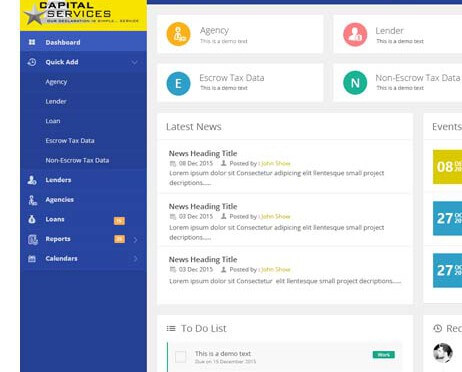Click the green Non-Escrow 'N' icon
Image resolution: width=462 pixels, height=372 pixels.
pos(355,83)
